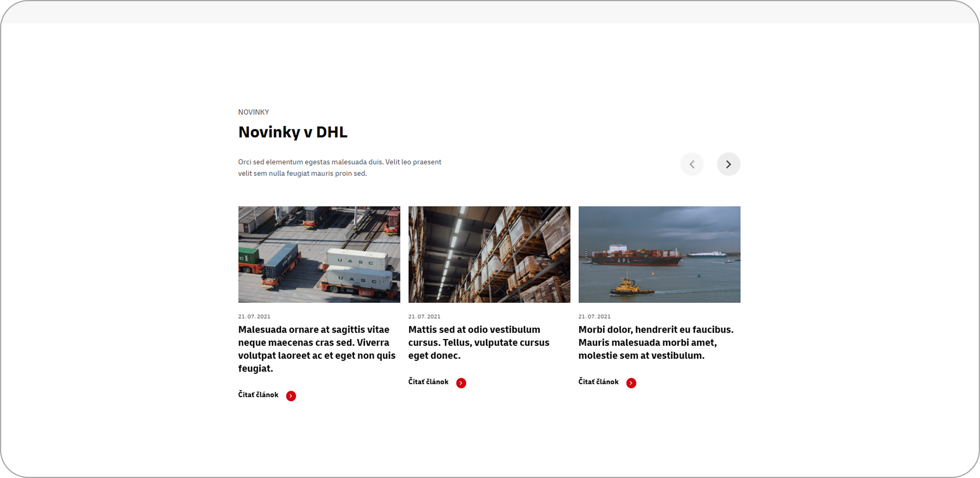
Task: Click red arrow icon under Mattis article
Action: click(x=461, y=383)
